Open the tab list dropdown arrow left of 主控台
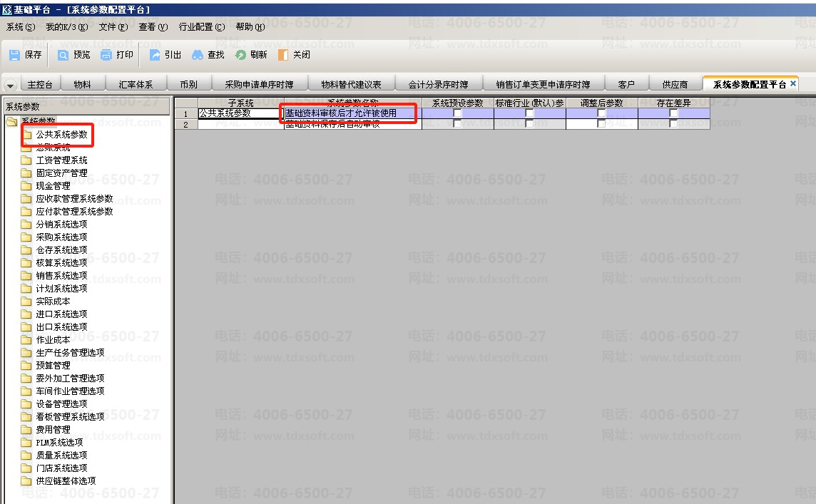816x504 pixels. pos(10,85)
